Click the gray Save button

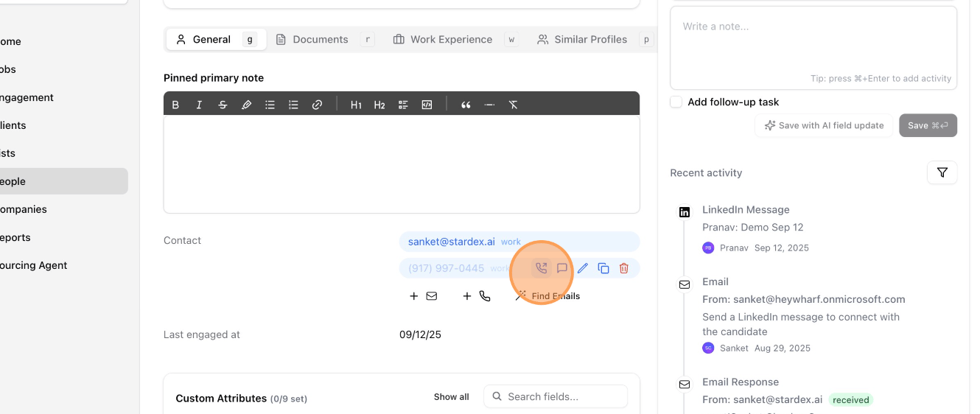coord(928,125)
